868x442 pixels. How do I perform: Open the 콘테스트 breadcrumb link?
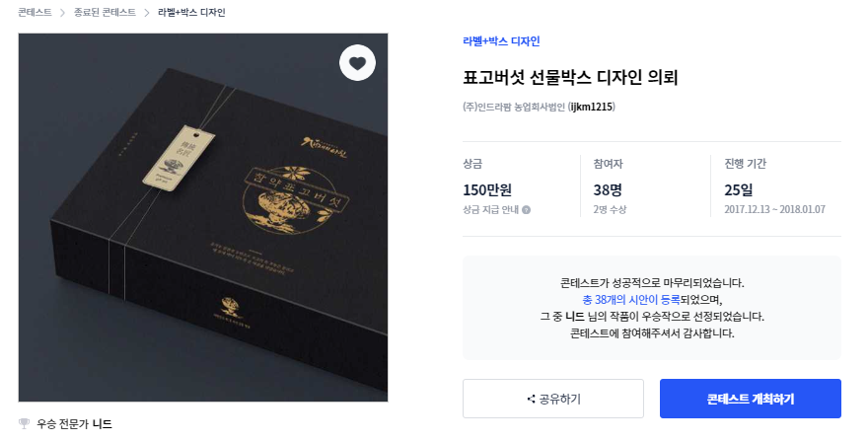click(35, 12)
